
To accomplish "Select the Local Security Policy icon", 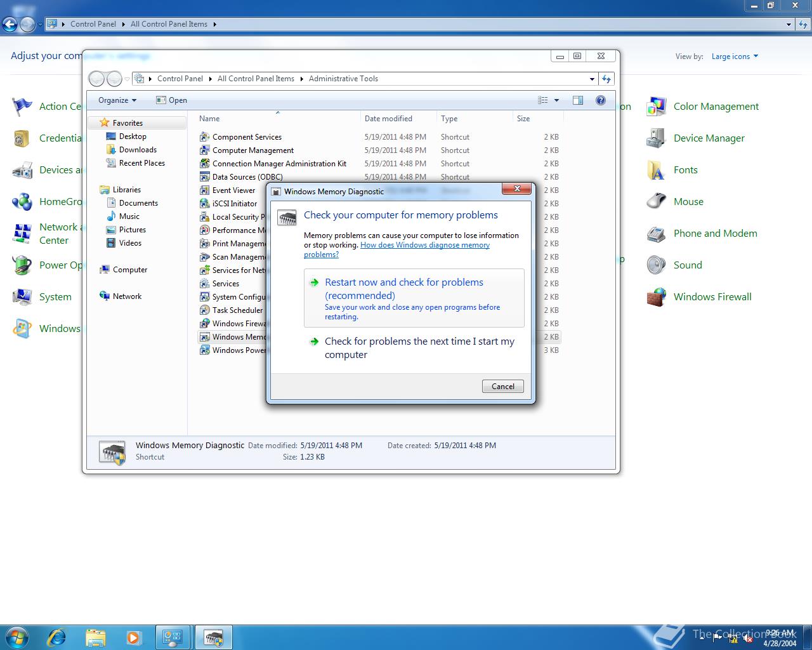I will point(204,217).
